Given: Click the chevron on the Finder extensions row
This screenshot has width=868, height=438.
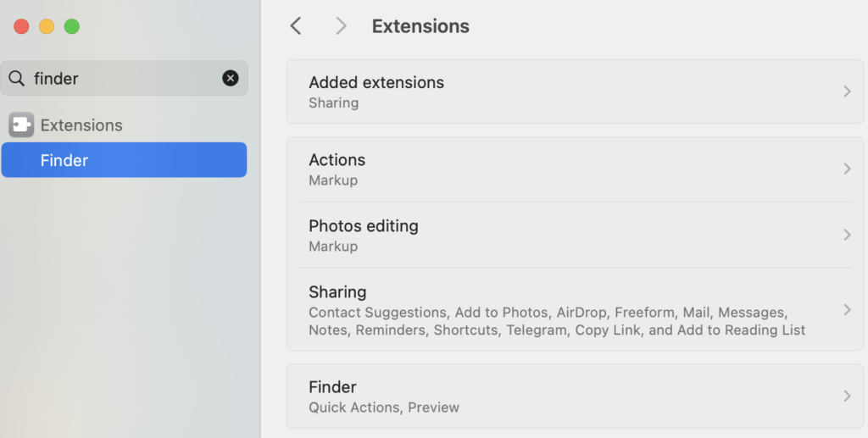Looking at the screenshot, I should pos(846,396).
